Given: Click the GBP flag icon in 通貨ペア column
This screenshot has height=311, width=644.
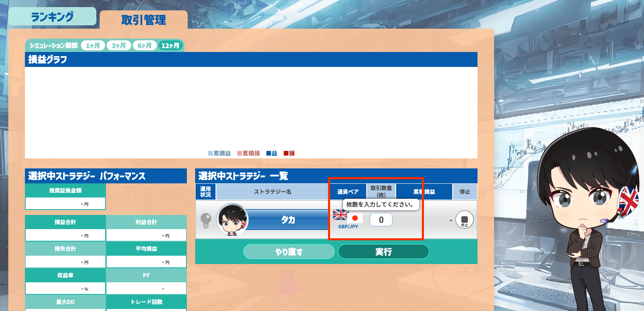Looking at the screenshot, I should [x=340, y=215].
